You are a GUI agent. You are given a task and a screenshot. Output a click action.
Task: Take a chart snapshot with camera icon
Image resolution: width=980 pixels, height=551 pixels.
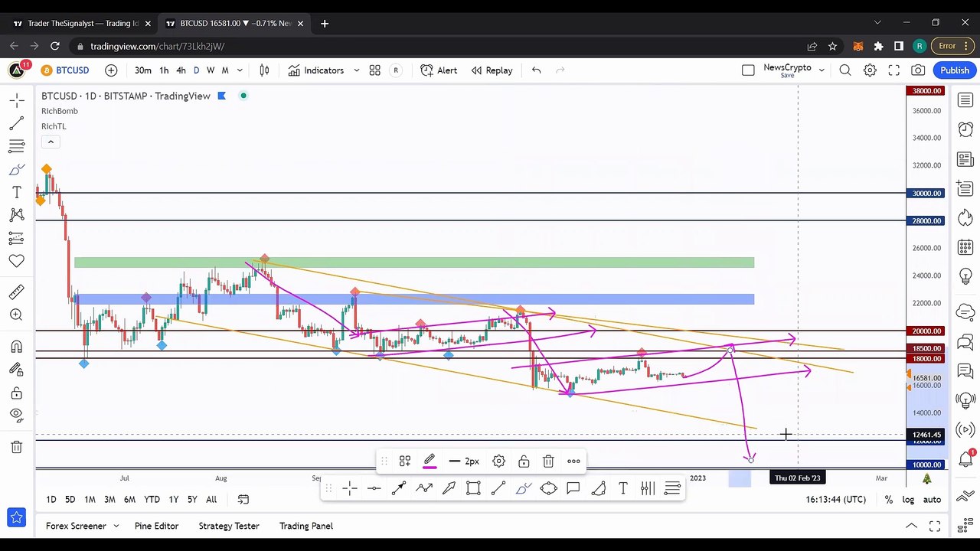(918, 70)
